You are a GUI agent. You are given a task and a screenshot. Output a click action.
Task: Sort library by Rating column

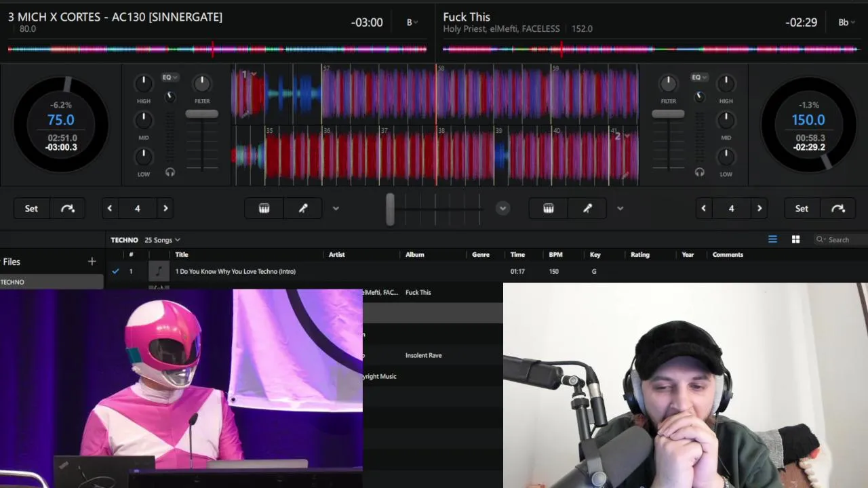pos(640,255)
